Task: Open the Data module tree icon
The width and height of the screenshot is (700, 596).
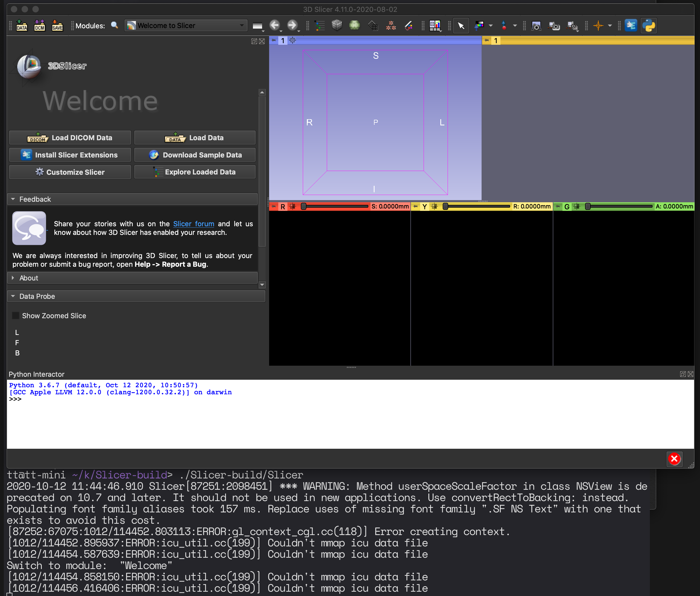Action: coord(319,25)
